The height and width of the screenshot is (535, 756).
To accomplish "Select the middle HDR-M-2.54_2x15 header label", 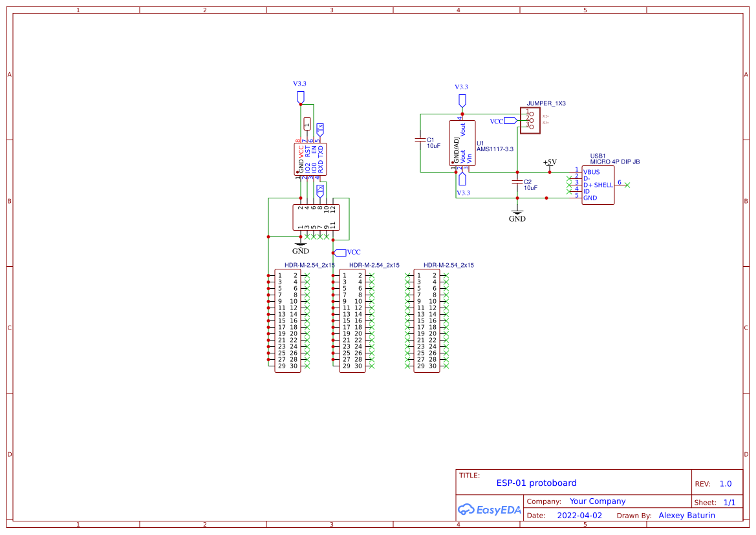I will 374,265.
